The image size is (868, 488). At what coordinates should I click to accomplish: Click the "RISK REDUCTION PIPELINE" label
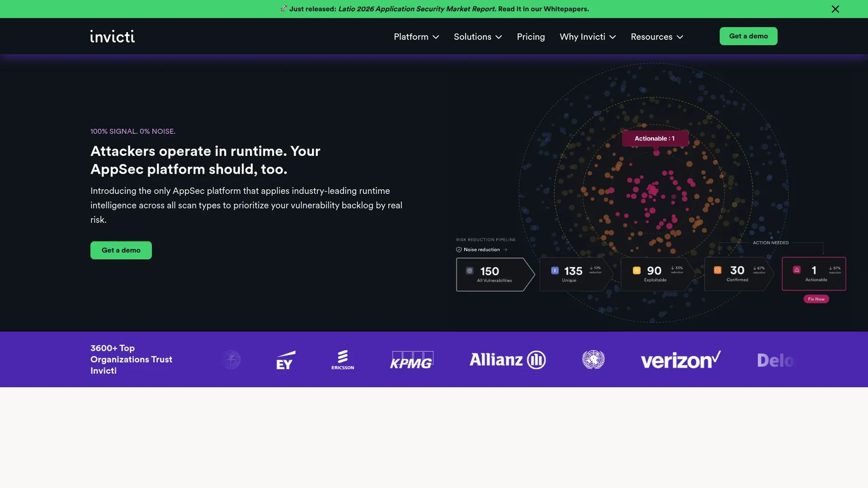(486, 240)
